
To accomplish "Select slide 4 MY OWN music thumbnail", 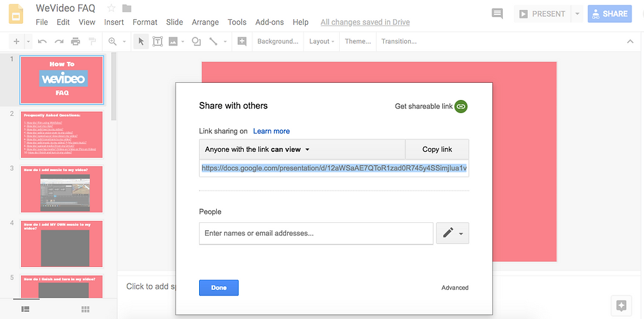I will point(62,244).
